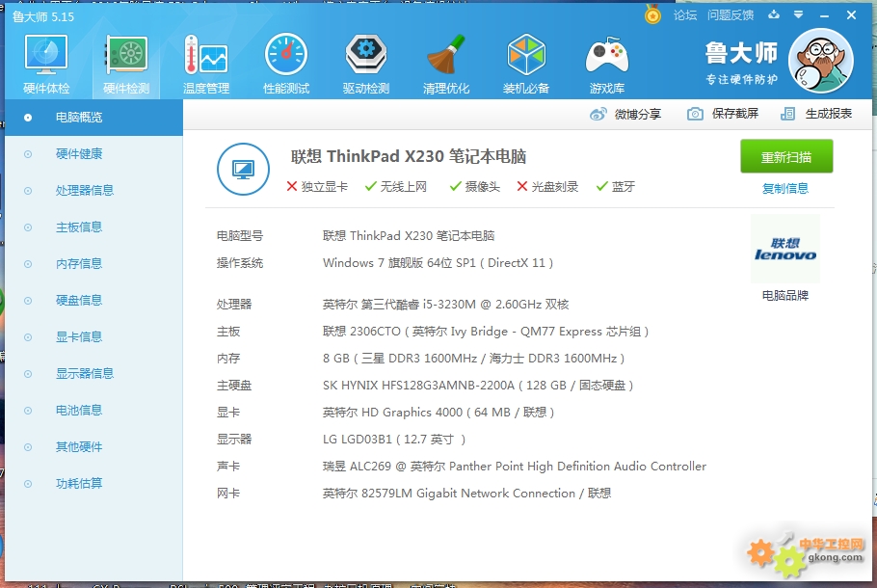This screenshot has height=588, width=877.
Task: Open the 问题反馈 feedback link
Action: (731, 15)
